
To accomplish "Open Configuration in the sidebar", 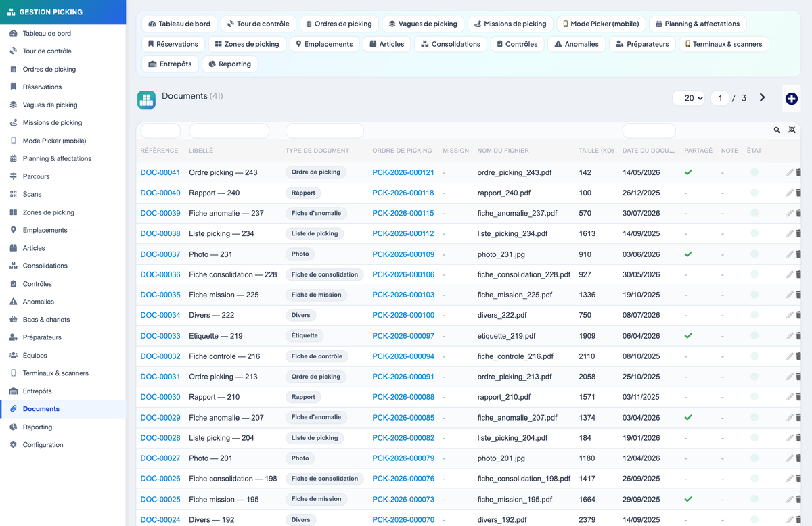I will [62, 445].
